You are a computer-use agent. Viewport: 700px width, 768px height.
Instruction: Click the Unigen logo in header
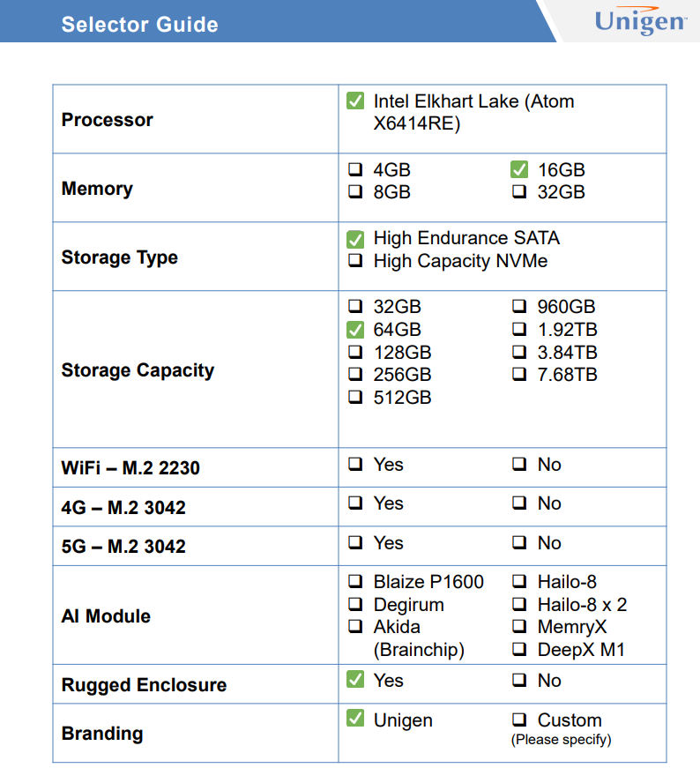click(640, 22)
